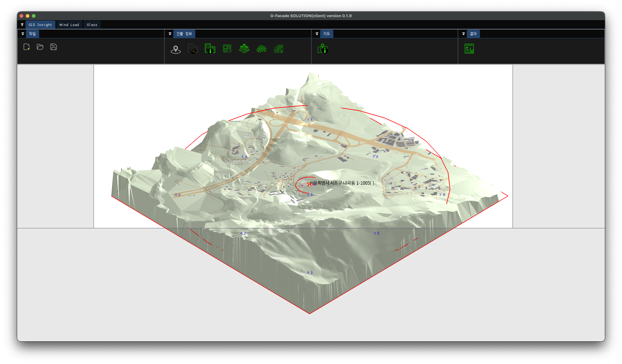Click the terrain mesh icon

[261, 49]
